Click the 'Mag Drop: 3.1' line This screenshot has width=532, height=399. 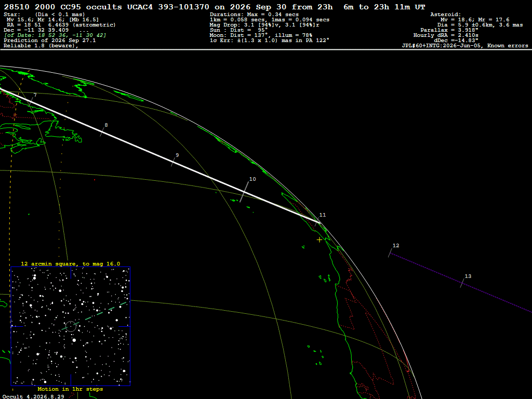(x=264, y=25)
